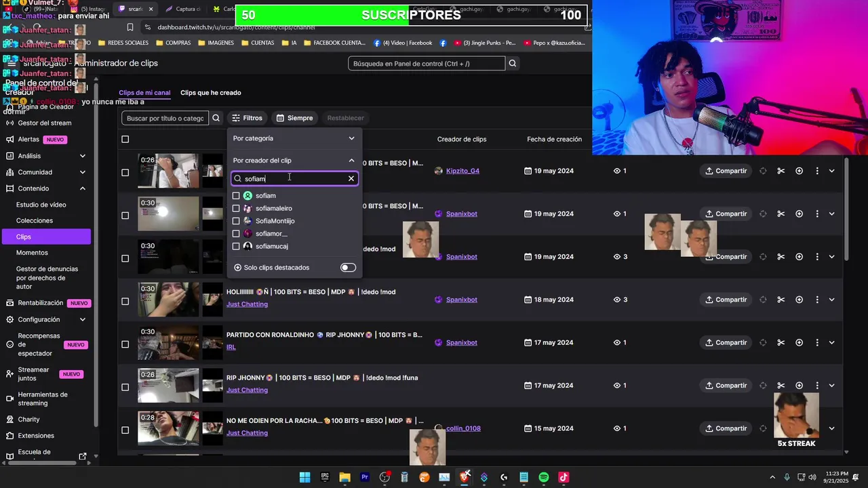This screenshot has height=488, width=868.
Task: Open Herramientas de streaming sidebar item
Action: (x=43, y=399)
